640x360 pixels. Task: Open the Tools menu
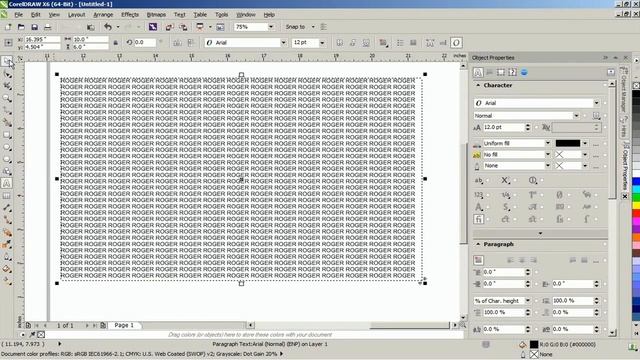coord(222,15)
